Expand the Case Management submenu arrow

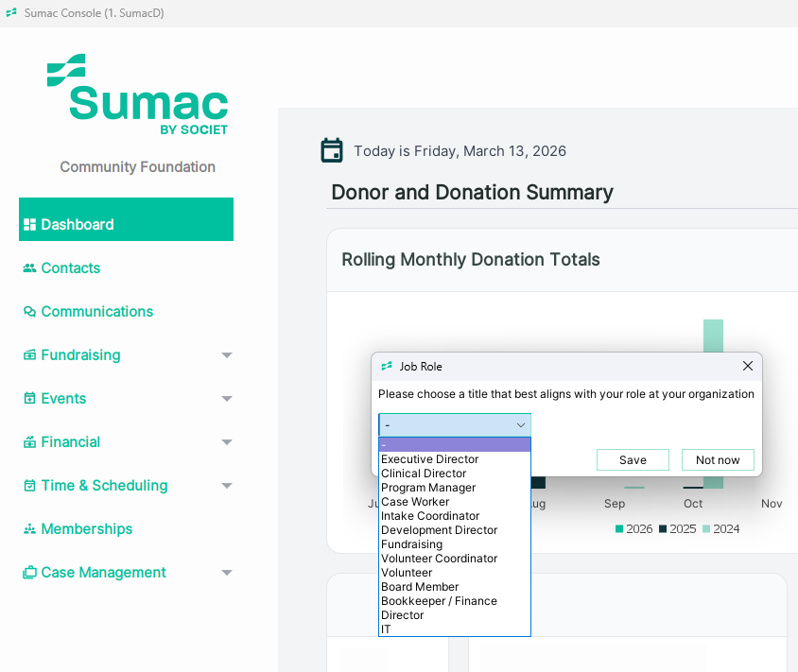click(227, 573)
